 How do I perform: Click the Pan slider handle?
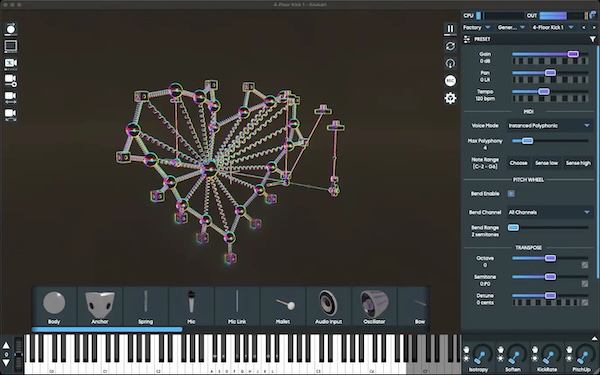[x=550, y=73]
